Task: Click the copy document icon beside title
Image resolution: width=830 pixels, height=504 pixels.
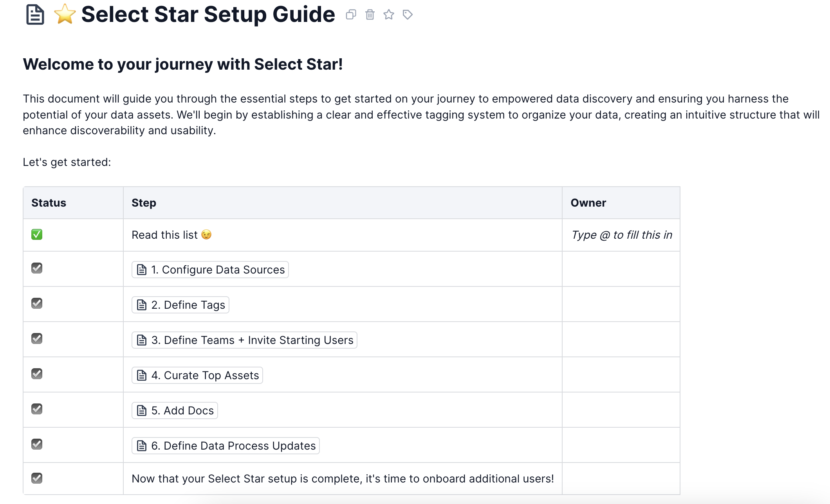Action: (x=351, y=15)
